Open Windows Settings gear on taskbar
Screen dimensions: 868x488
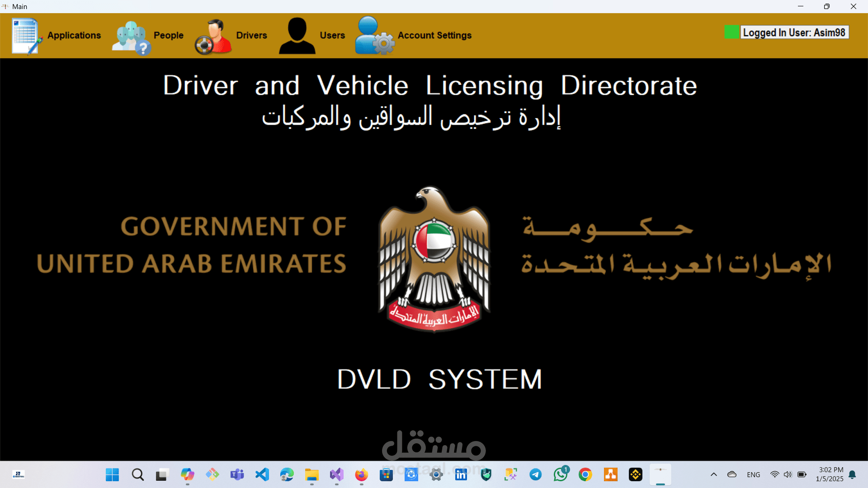click(x=436, y=475)
